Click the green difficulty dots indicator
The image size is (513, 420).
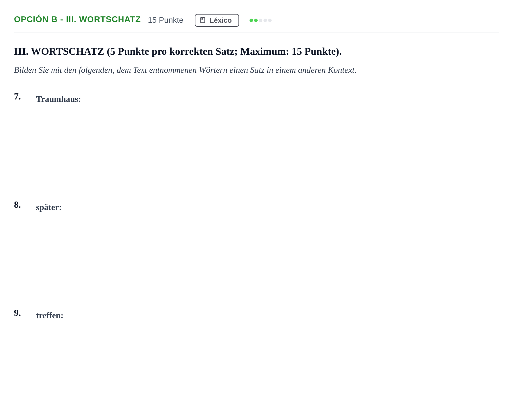click(260, 20)
